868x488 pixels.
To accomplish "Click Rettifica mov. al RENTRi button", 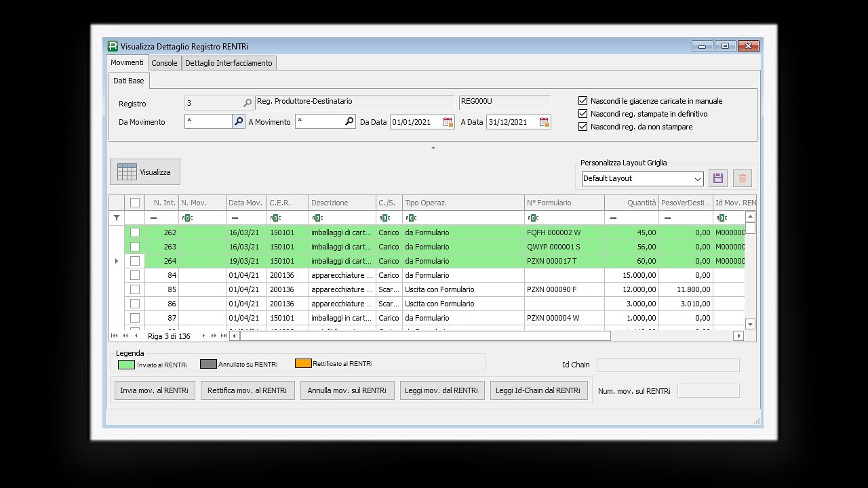I will (248, 390).
